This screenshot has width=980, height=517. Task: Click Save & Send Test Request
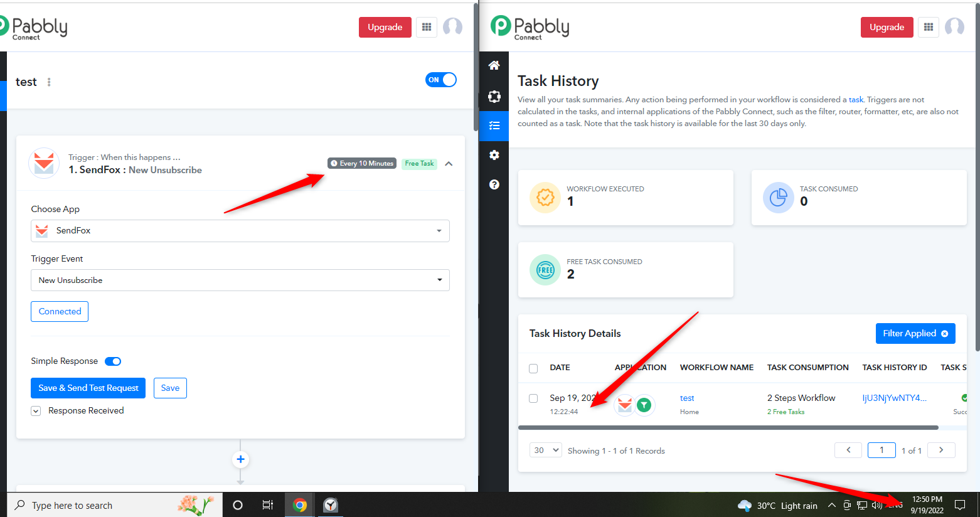pyautogui.click(x=88, y=388)
